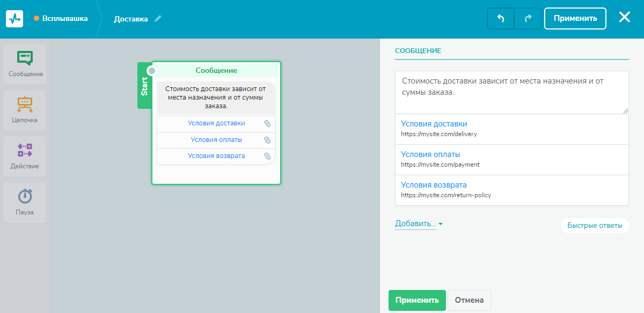Click the undo arrow button
Viewport: 644px width, 313px height.
point(501,18)
